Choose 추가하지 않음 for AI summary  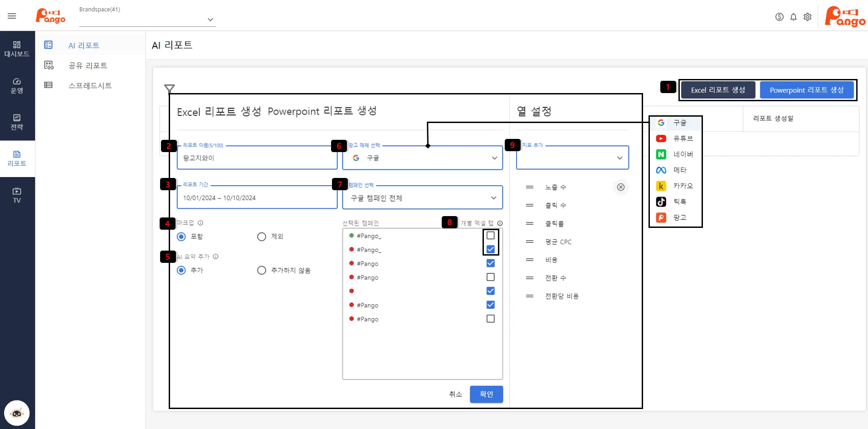coord(262,271)
